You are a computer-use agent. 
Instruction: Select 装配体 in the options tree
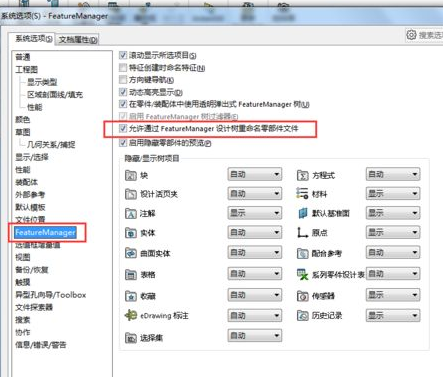point(27,182)
